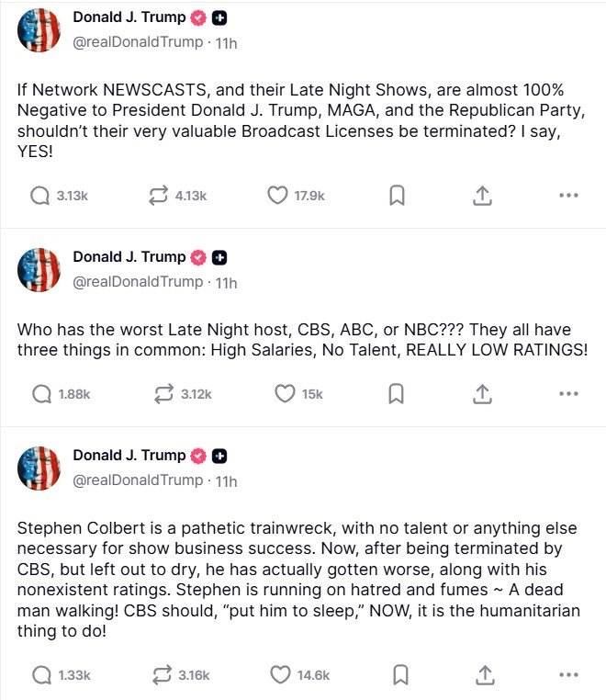606x700 pixels.
Task: Reply to the worst Late Night host post
Action: (40, 393)
